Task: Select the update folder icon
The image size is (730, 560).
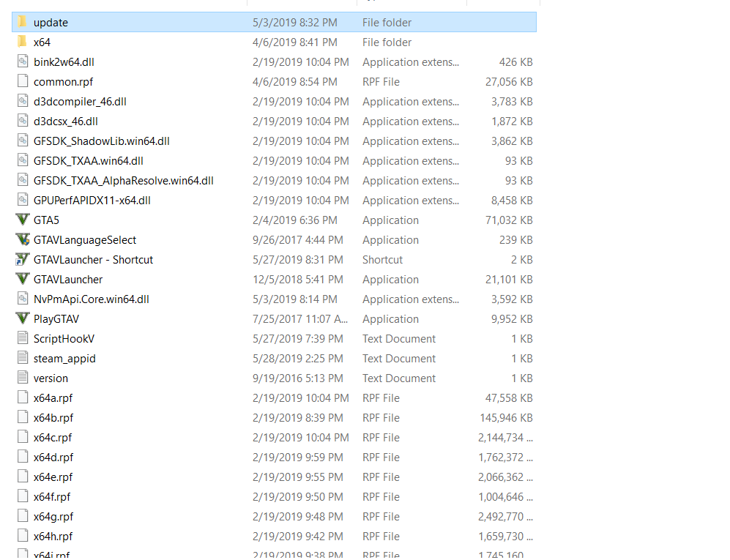Action: coord(22,22)
